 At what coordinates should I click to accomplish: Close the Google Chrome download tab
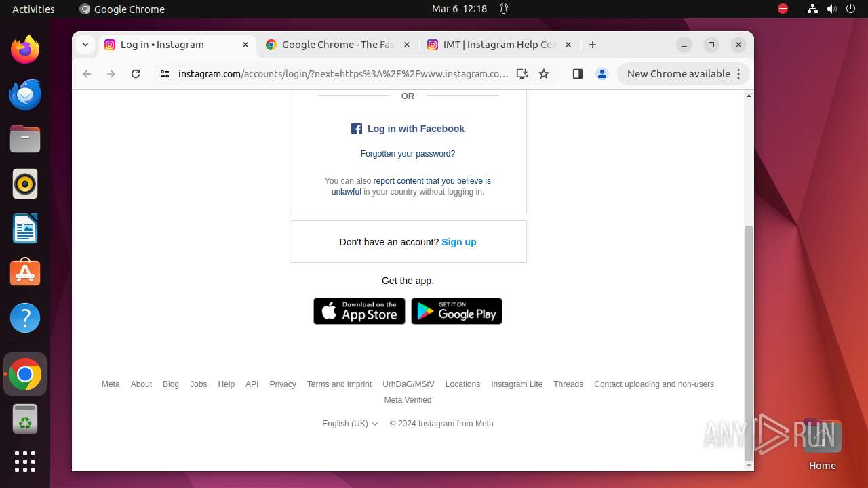coord(407,45)
